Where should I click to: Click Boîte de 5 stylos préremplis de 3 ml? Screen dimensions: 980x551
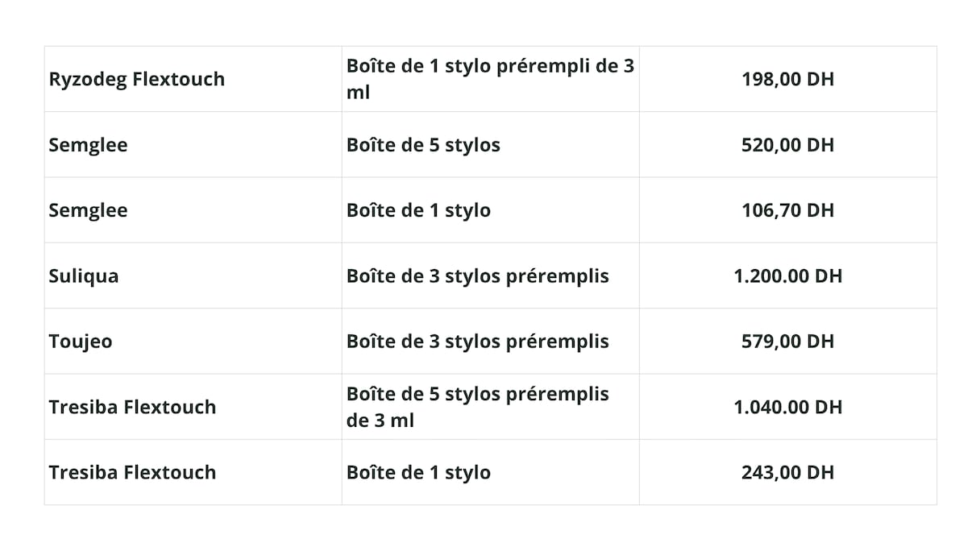point(478,407)
